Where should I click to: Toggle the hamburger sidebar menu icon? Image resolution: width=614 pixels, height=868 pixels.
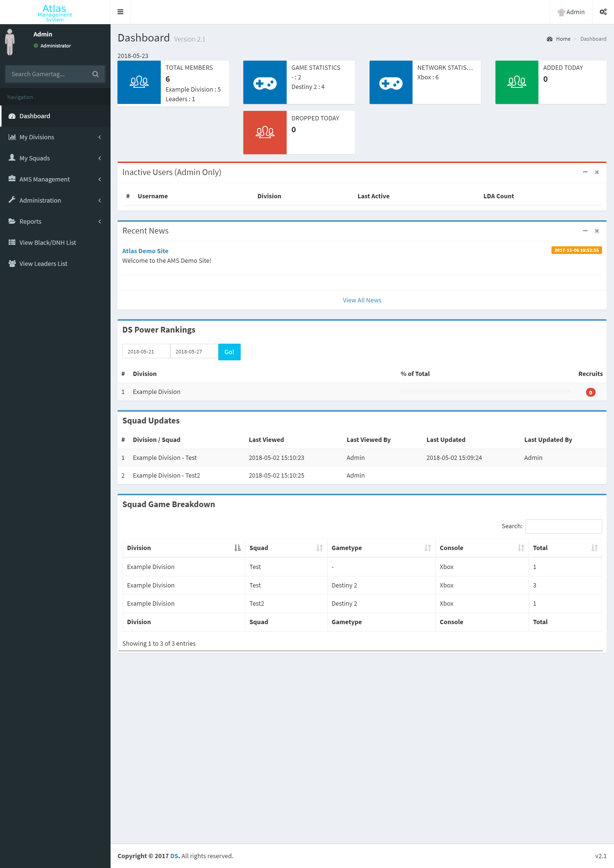pyautogui.click(x=120, y=12)
